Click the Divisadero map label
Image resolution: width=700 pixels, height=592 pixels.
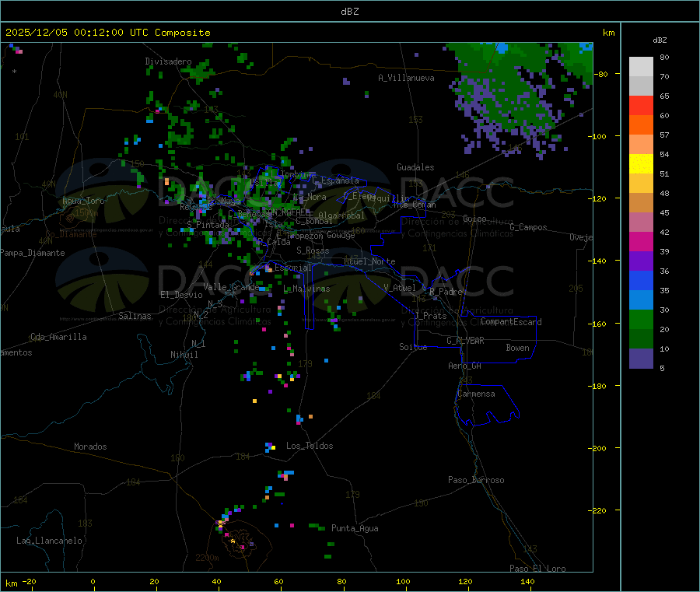(168, 61)
